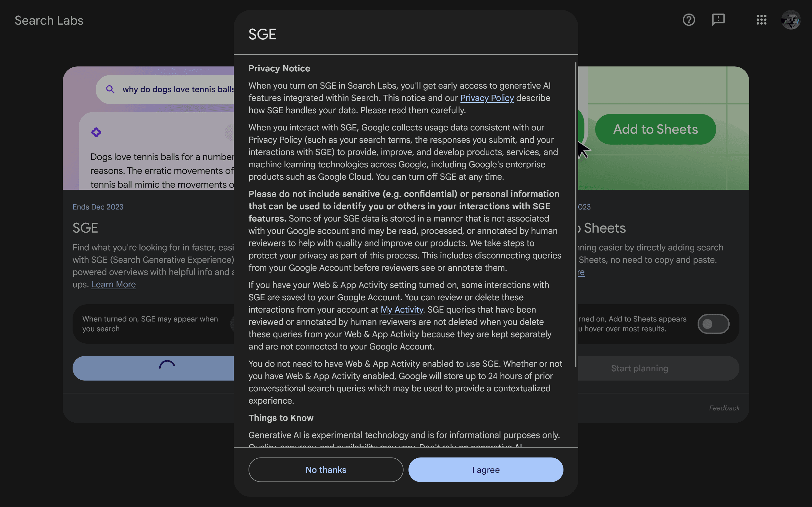Click the SGE card heading
The image size is (812, 507).
point(85,228)
